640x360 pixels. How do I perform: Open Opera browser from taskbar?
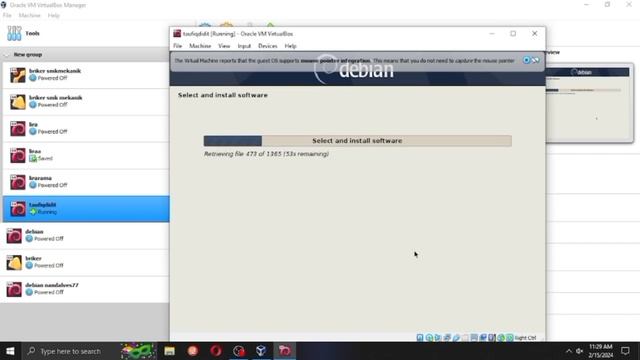point(216,351)
